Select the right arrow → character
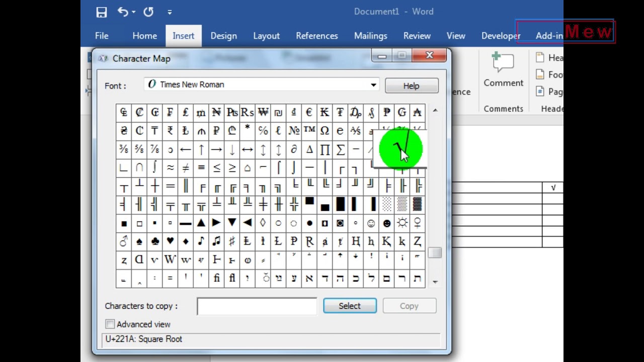Viewport: 644px width, 362px height. click(216, 149)
